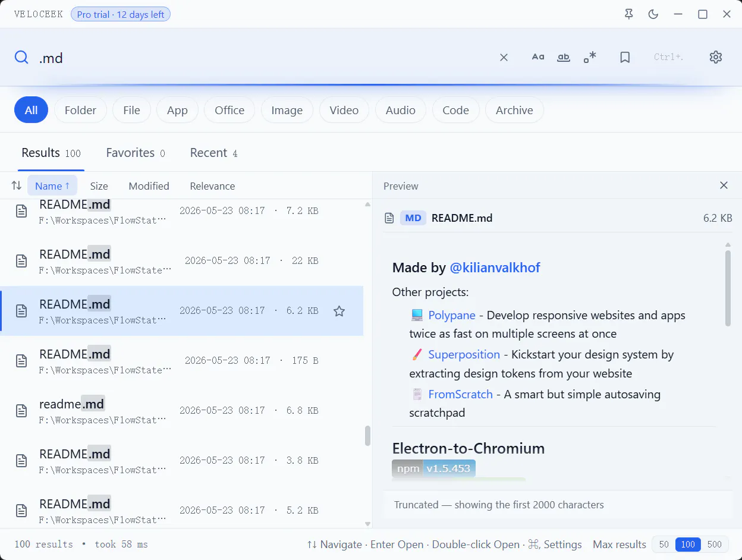Click the Pro trial badge
The width and height of the screenshot is (742, 560).
coord(121,14)
